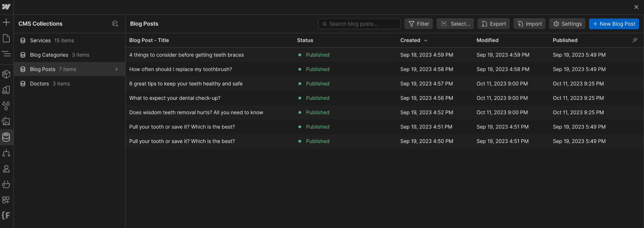Open the Pages panel icon
This screenshot has width=644, height=228.
pyautogui.click(x=6, y=38)
